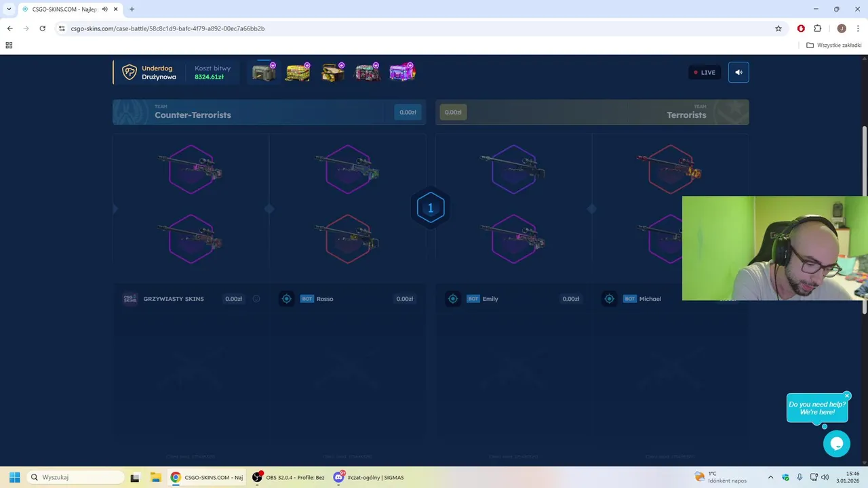Mute the CSGO-SKINS.COM tab audio icon
This screenshot has width=868, height=488.
(x=104, y=9)
